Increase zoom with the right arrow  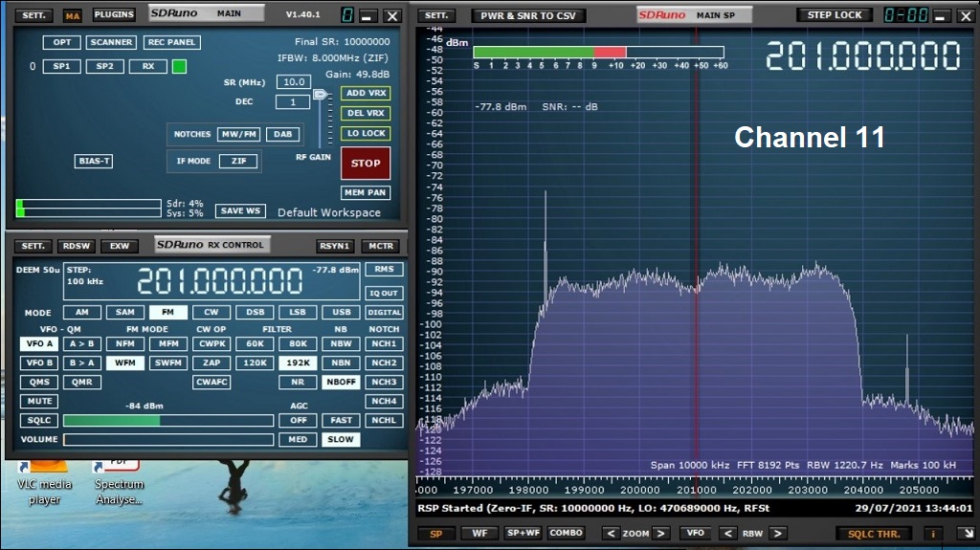660,533
